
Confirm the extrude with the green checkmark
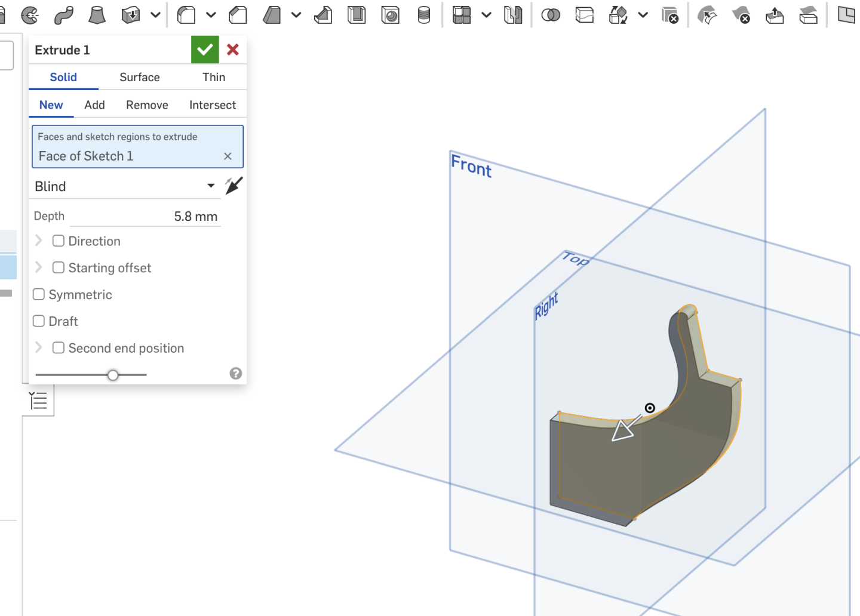[x=205, y=50]
